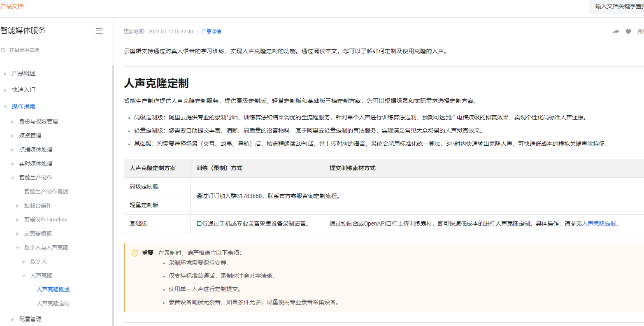Expand the 产品概述 arrow
Screen dimensions: 644x326
(5, 74)
